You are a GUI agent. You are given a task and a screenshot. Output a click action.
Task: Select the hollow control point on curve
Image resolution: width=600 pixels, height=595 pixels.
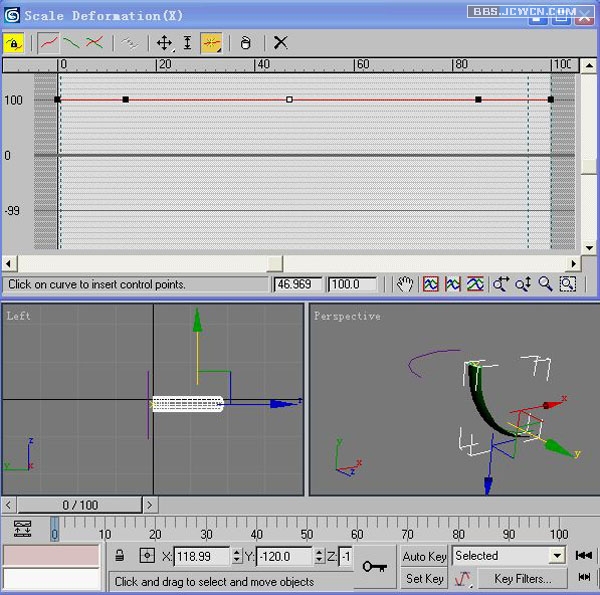[x=289, y=99]
